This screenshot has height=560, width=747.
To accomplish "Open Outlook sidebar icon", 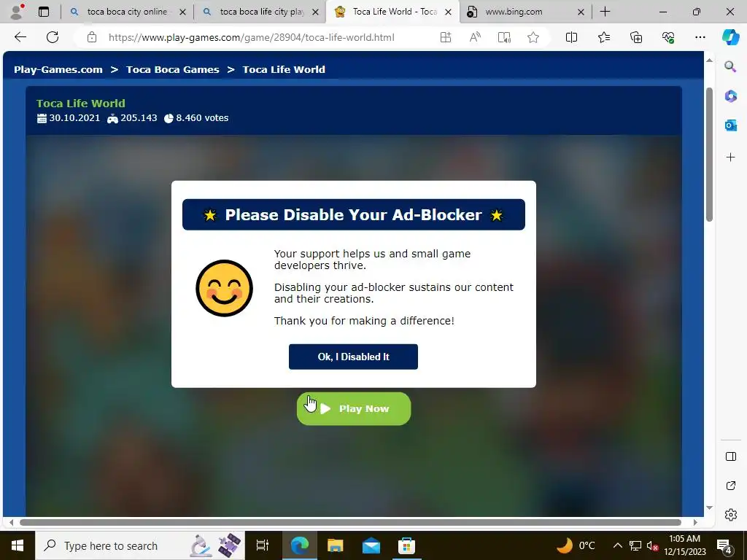I will point(730,125).
